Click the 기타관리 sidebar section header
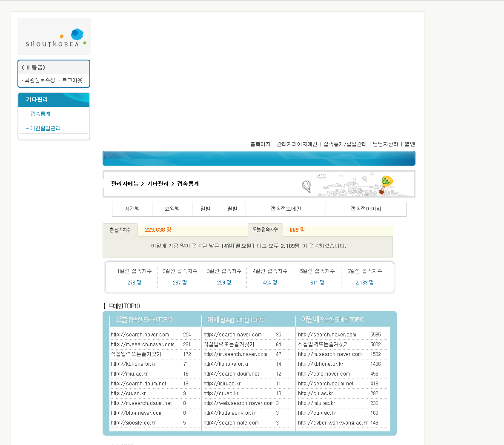The width and height of the screenshot is (504, 445). tap(37, 99)
